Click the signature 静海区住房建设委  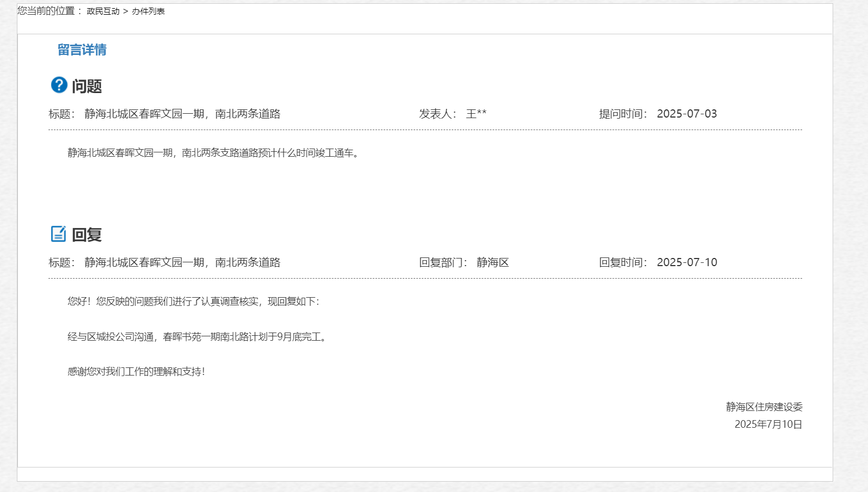point(764,407)
